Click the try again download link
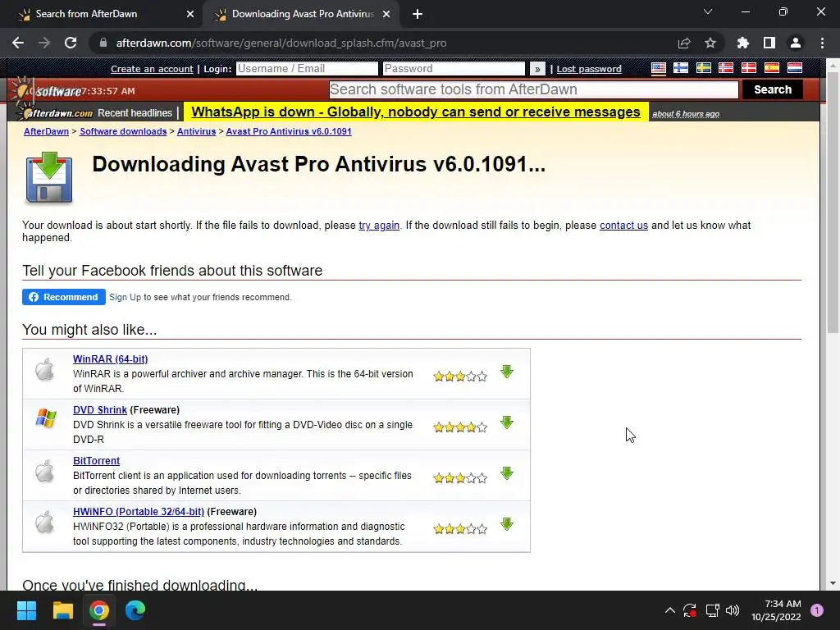The height and width of the screenshot is (630, 840). [379, 225]
